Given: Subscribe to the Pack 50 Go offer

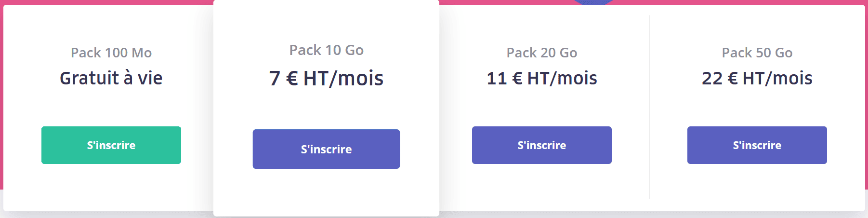Looking at the screenshot, I should pos(757,145).
